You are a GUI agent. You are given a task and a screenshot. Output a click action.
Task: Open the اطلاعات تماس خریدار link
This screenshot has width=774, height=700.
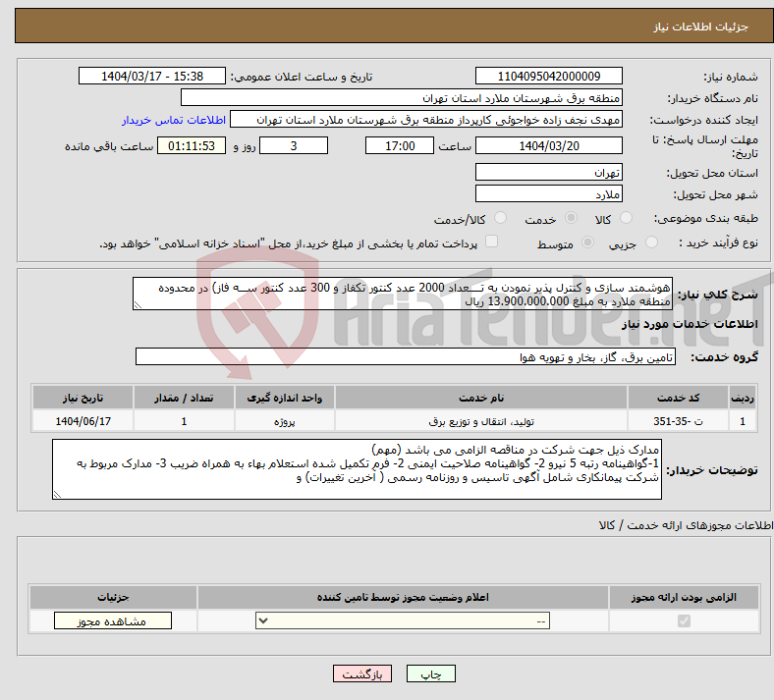click(174, 120)
